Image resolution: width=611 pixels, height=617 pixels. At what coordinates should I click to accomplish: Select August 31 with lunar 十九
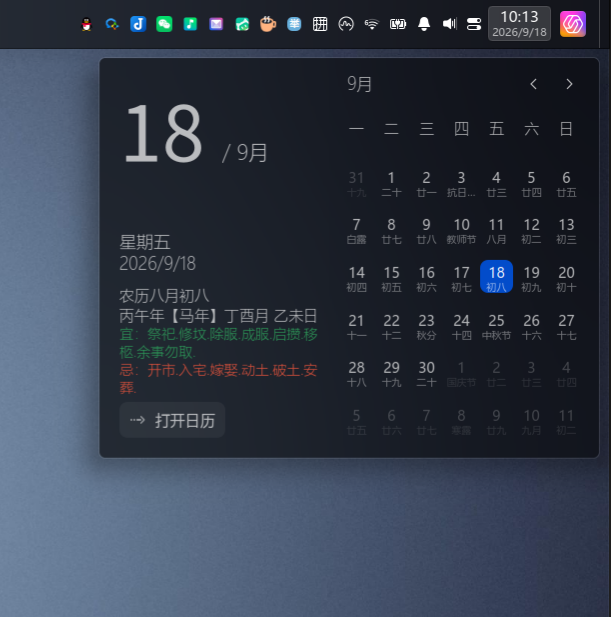click(x=356, y=184)
